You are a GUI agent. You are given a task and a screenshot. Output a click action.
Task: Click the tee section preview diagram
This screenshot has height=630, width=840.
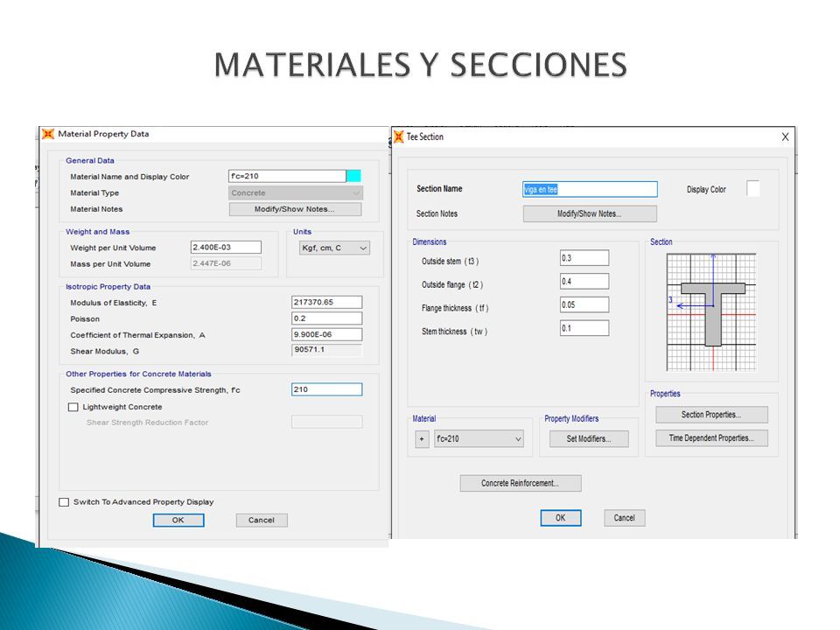pyautogui.click(x=711, y=312)
